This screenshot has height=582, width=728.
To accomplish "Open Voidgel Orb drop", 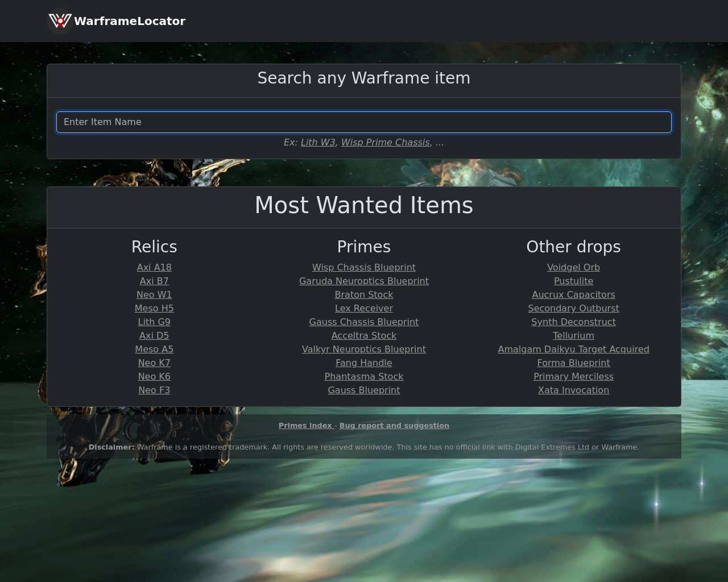I will pyautogui.click(x=573, y=268).
